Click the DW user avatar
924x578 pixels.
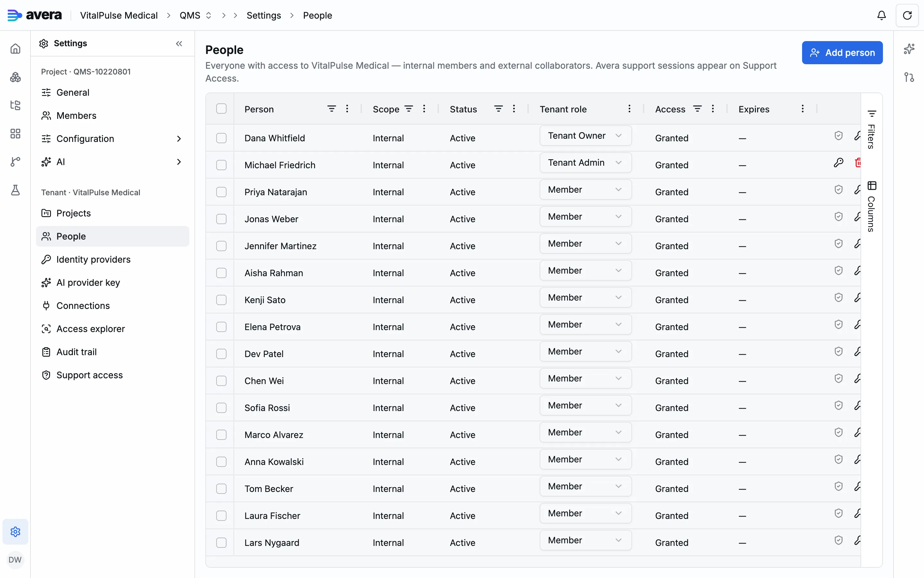tap(15, 560)
